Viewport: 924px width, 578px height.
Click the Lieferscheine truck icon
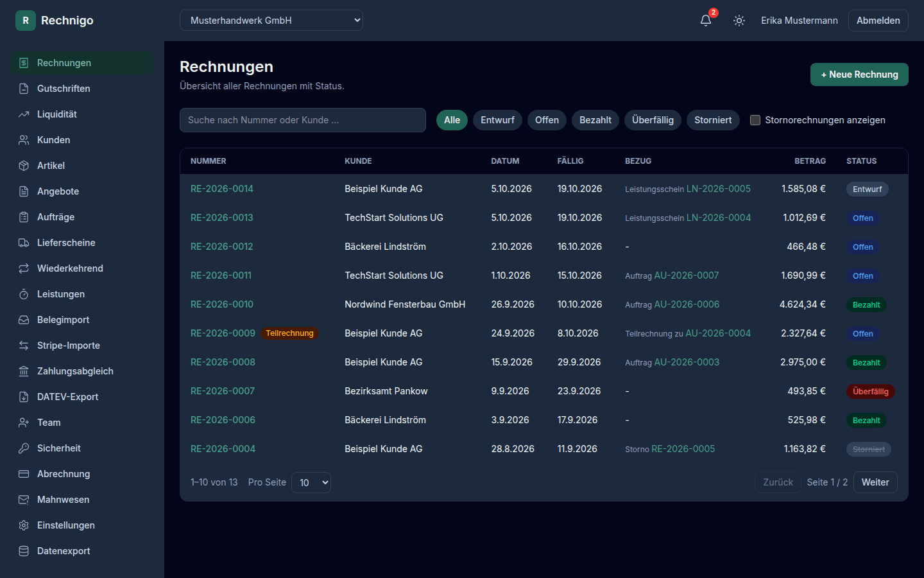point(24,243)
